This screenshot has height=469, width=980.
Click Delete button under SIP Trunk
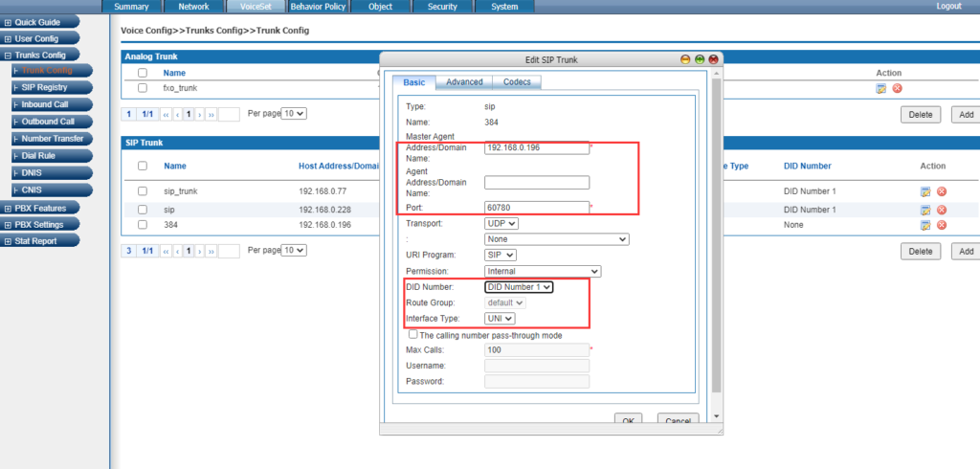(x=921, y=252)
